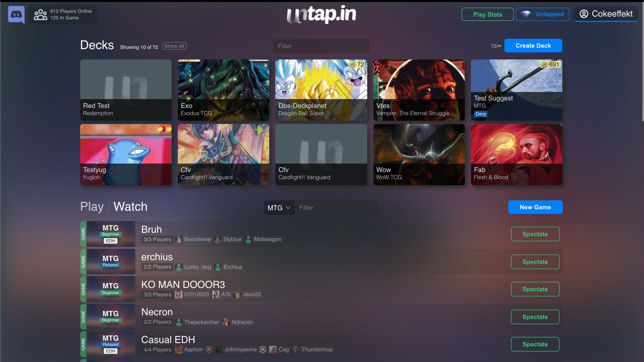
Task: Click the 72 coin badge on Dbs-Deckplanet
Action: pyautogui.click(x=356, y=64)
